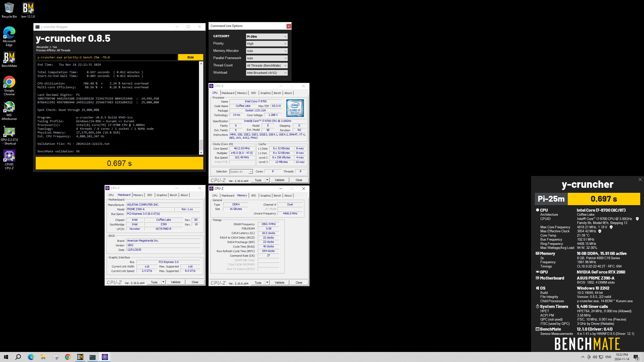Click Validate in CPU-Z CPU window
The width and height of the screenshot is (644, 362).
tap(279, 180)
